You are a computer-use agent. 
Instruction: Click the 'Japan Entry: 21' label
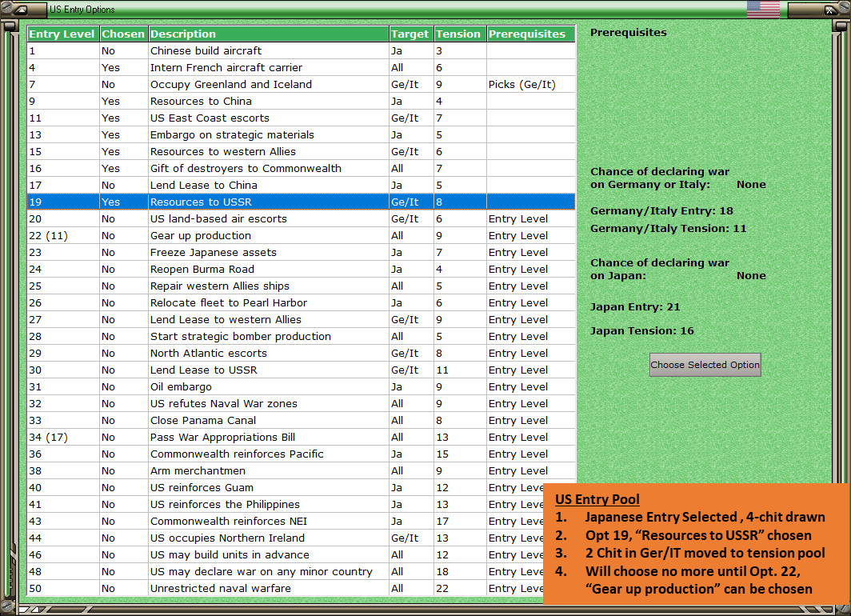(635, 307)
